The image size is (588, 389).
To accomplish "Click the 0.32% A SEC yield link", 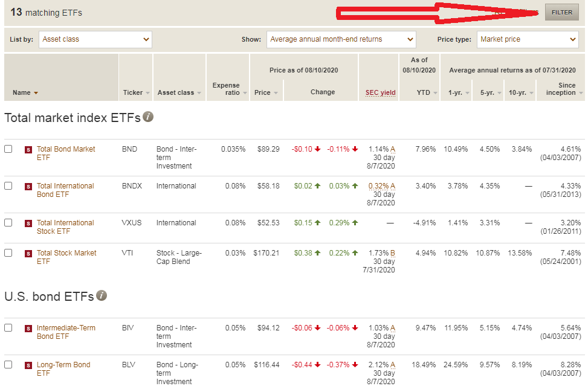I will click(x=382, y=186).
